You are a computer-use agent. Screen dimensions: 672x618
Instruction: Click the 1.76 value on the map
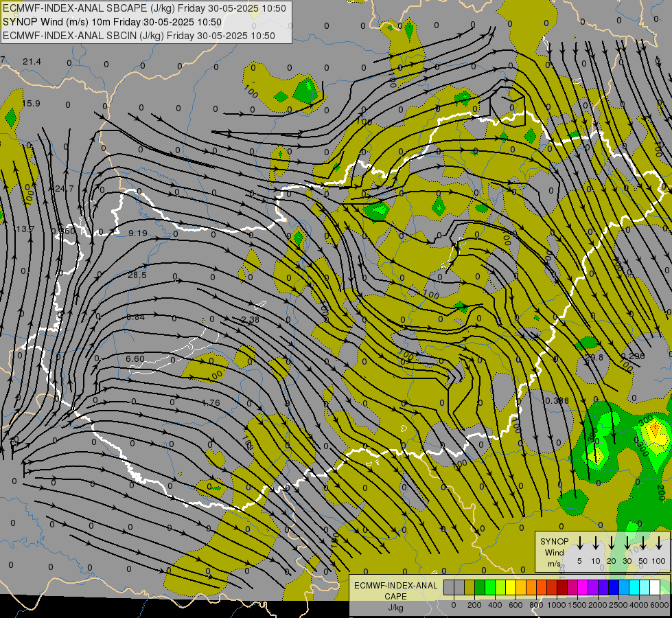211,402
